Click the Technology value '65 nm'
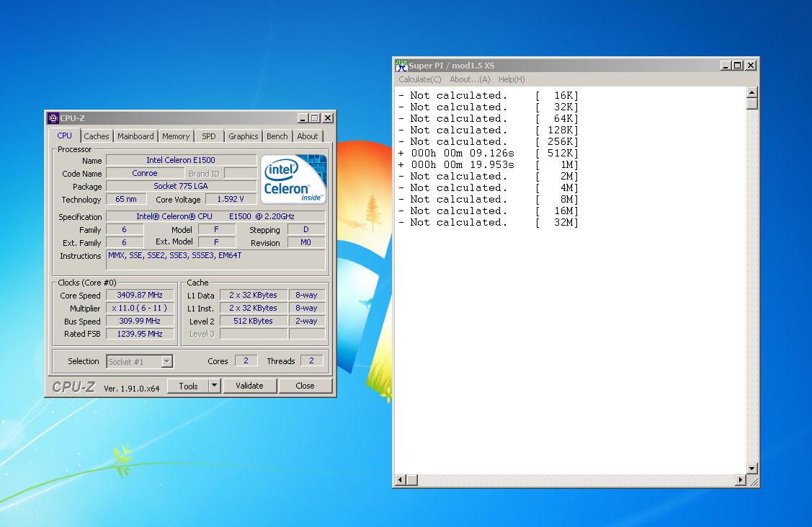Screen dimensions: 812x527 coord(126,199)
